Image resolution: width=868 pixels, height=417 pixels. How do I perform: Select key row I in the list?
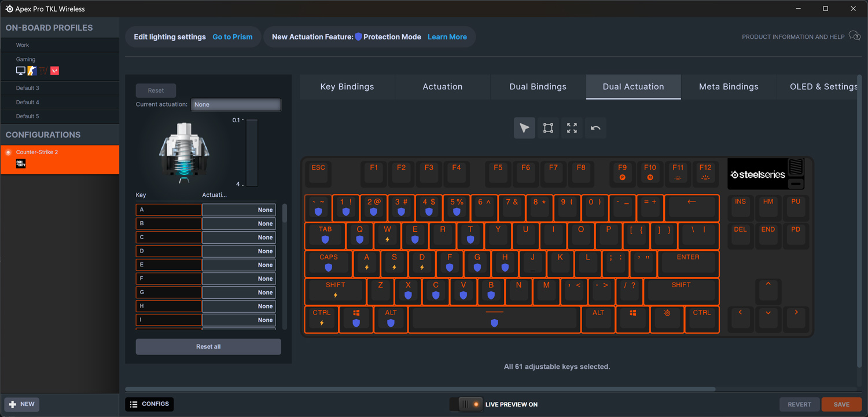[168, 320]
